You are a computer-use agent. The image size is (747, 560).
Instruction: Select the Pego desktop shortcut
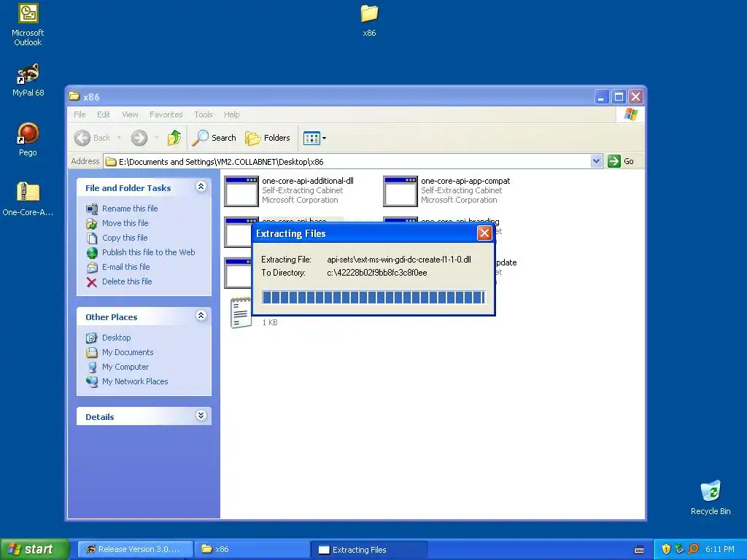pos(28,139)
